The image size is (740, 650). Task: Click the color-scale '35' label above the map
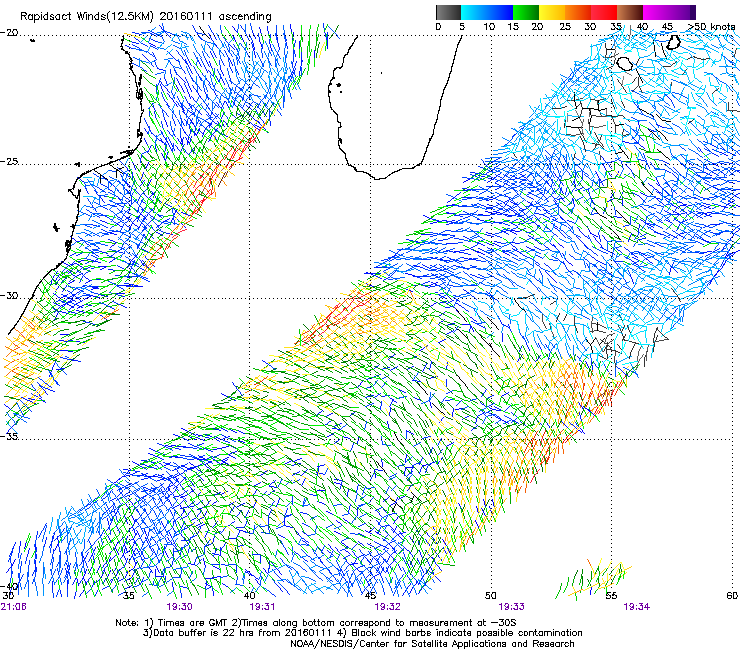click(616, 27)
